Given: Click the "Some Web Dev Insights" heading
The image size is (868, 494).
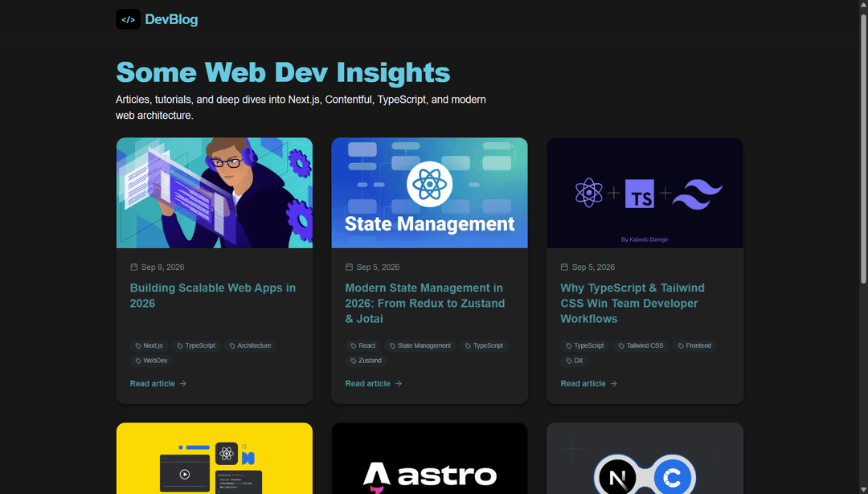Looking at the screenshot, I should point(283,72).
